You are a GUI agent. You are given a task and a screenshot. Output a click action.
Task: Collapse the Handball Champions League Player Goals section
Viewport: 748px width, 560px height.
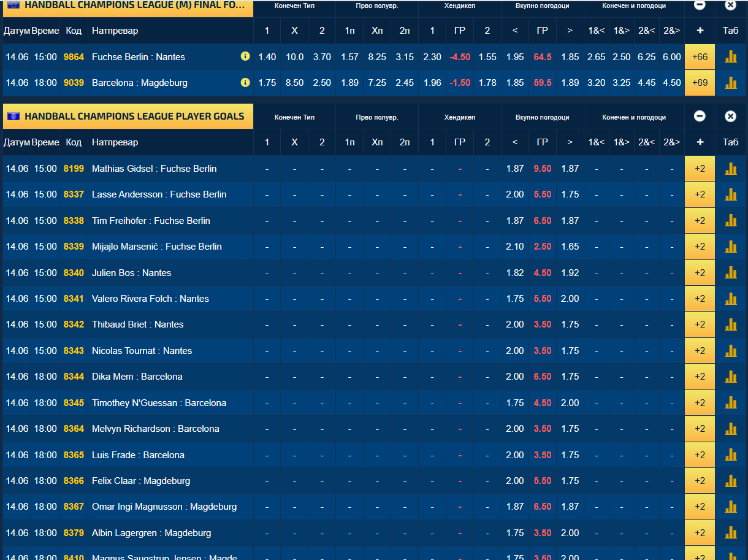point(700,116)
